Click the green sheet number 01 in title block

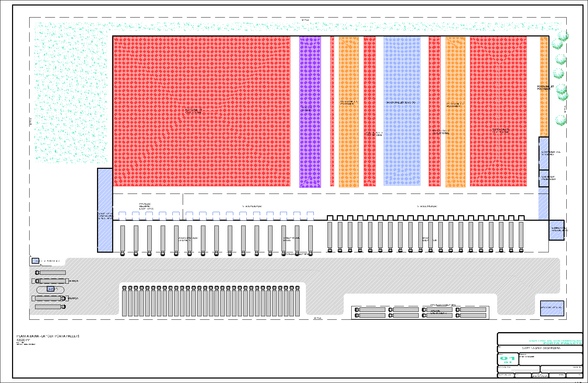tap(507, 358)
